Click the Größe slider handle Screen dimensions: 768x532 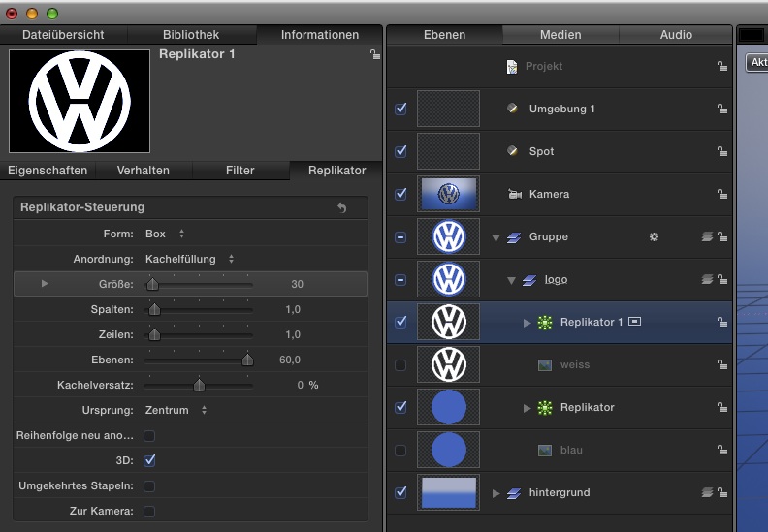[x=152, y=284]
